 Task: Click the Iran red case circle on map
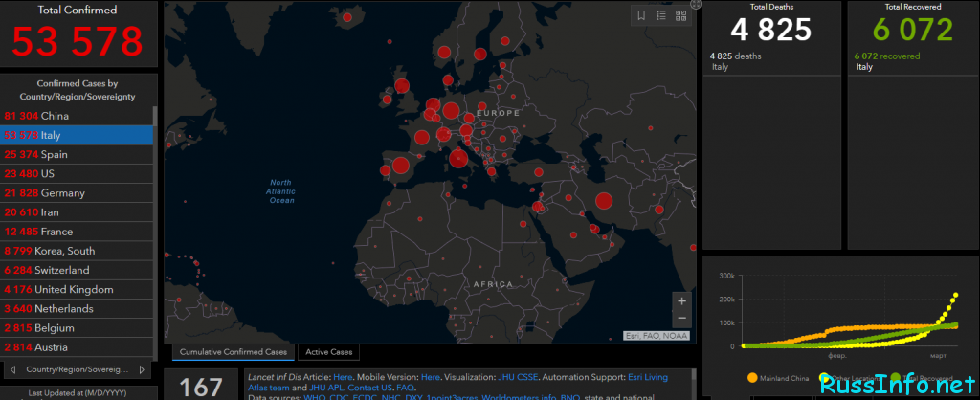click(604, 201)
